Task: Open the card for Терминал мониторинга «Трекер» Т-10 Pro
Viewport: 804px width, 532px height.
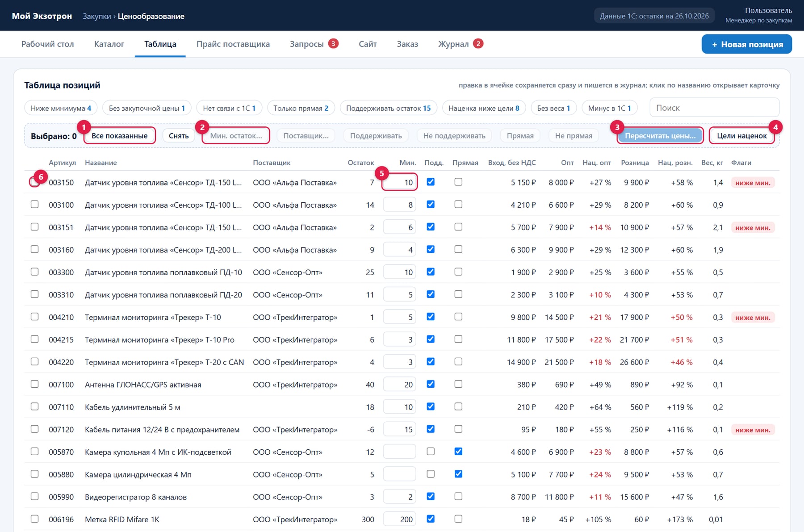Action: (159, 340)
